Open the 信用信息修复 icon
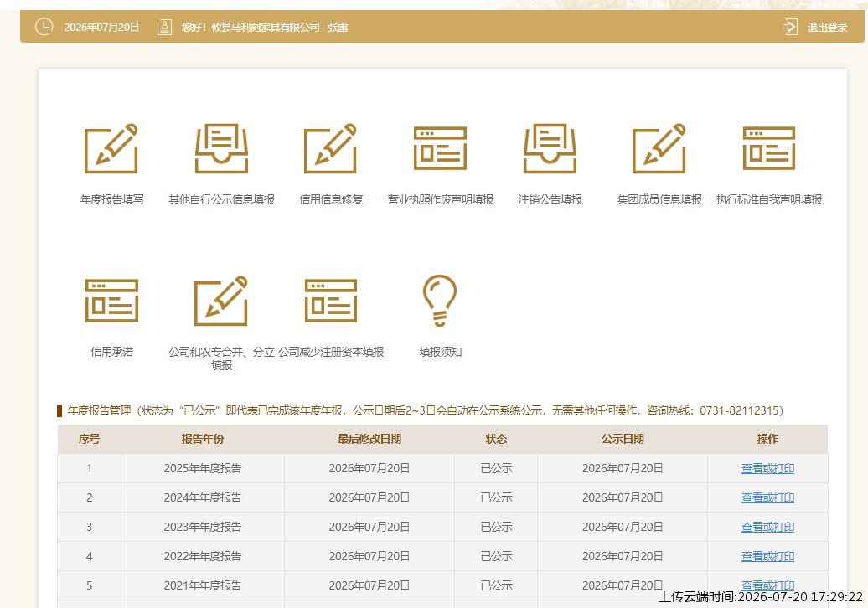This screenshot has width=868, height=608. (330, 148)
